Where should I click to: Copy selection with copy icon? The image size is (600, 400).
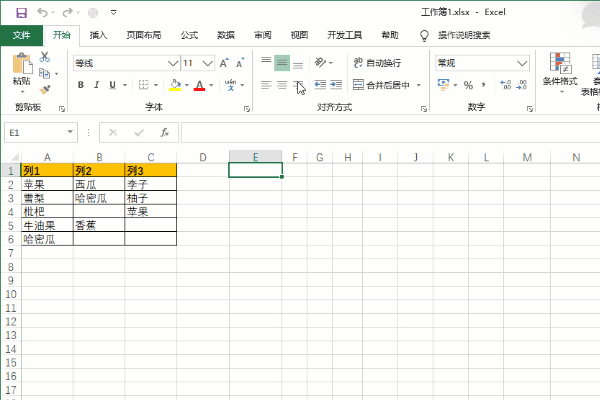tap(45, 73)
